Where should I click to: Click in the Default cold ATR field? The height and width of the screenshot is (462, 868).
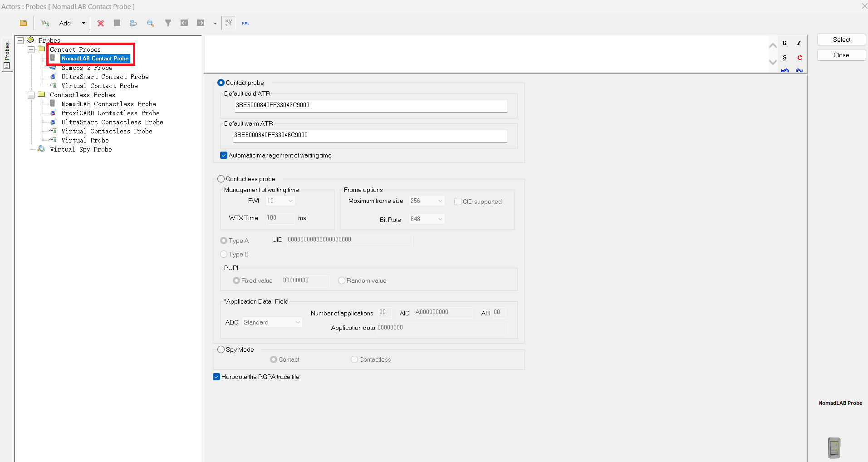click(370, 105)
